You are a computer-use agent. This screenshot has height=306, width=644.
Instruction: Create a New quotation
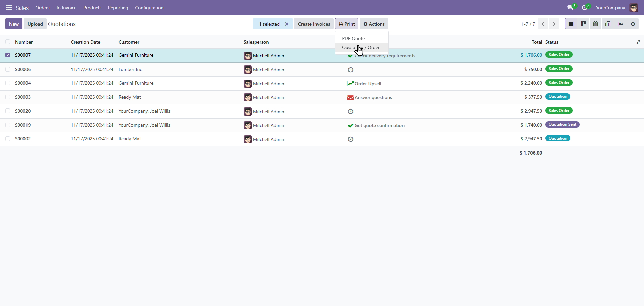[14, 24]
